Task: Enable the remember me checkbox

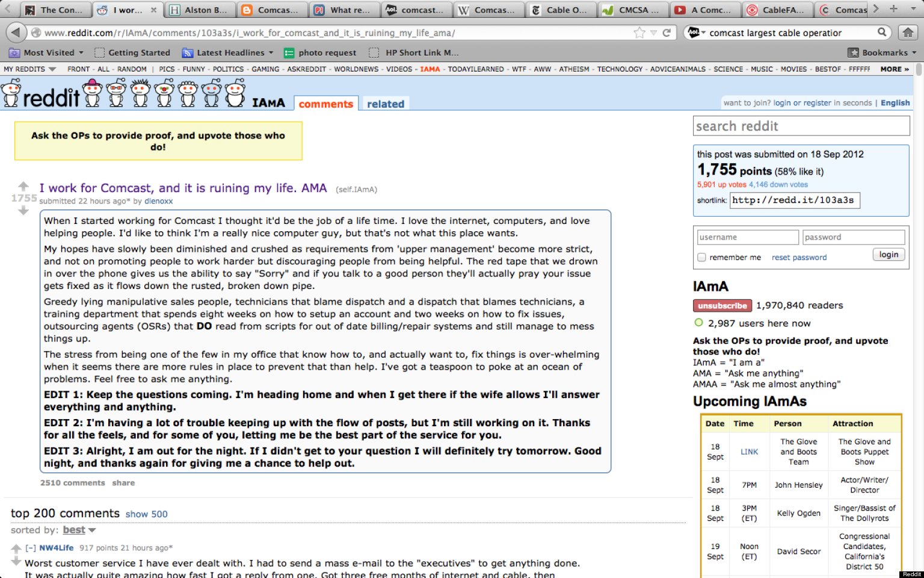Action: [x=701, y=257]
